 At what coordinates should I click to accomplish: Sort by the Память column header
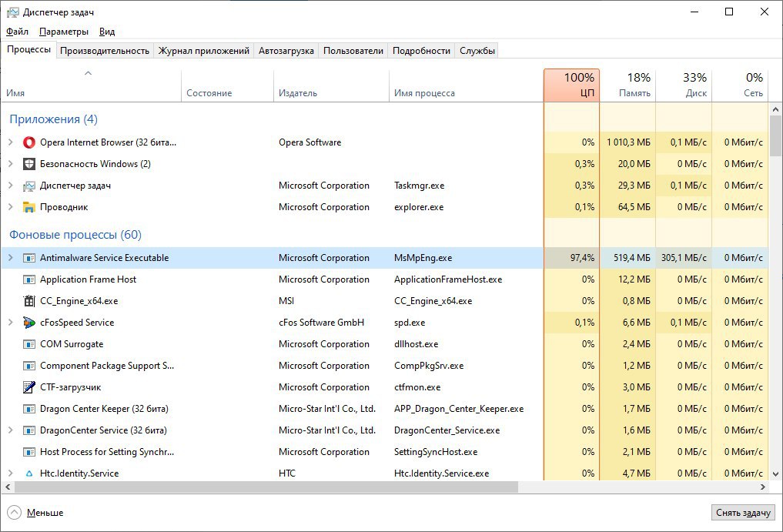[x=627, y=85]
